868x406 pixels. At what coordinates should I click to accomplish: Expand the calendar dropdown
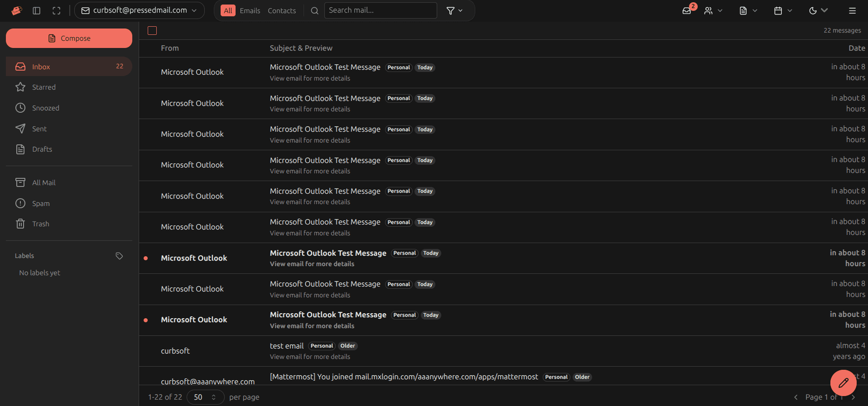click(782, 10)
